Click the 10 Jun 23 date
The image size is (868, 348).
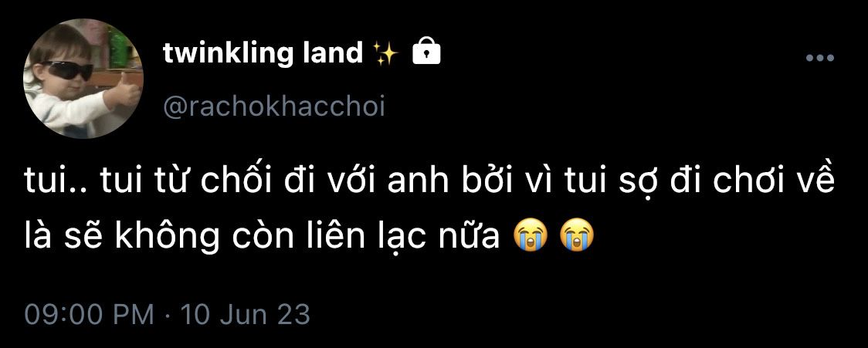pos(246,315)
